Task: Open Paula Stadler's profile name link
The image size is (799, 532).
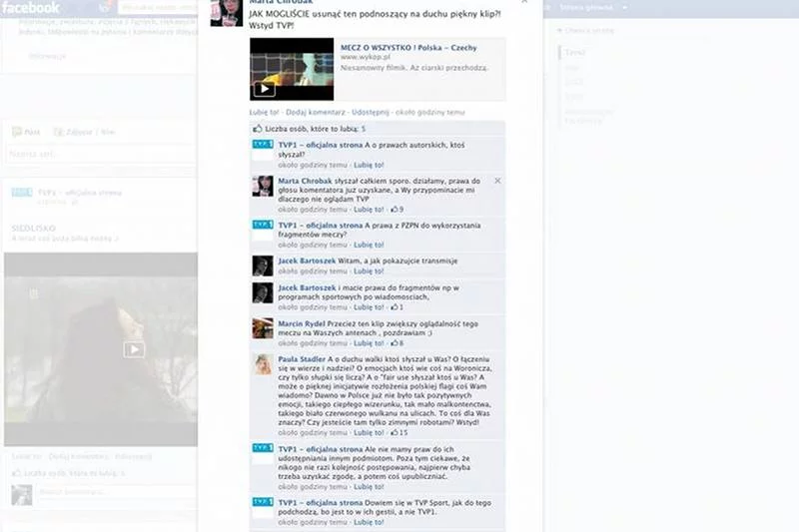Action: (302, 359)
